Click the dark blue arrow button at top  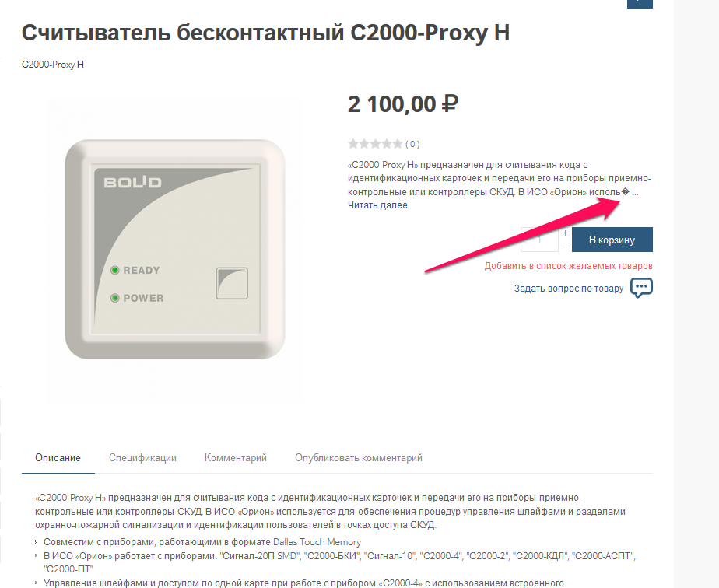(640, 3)
